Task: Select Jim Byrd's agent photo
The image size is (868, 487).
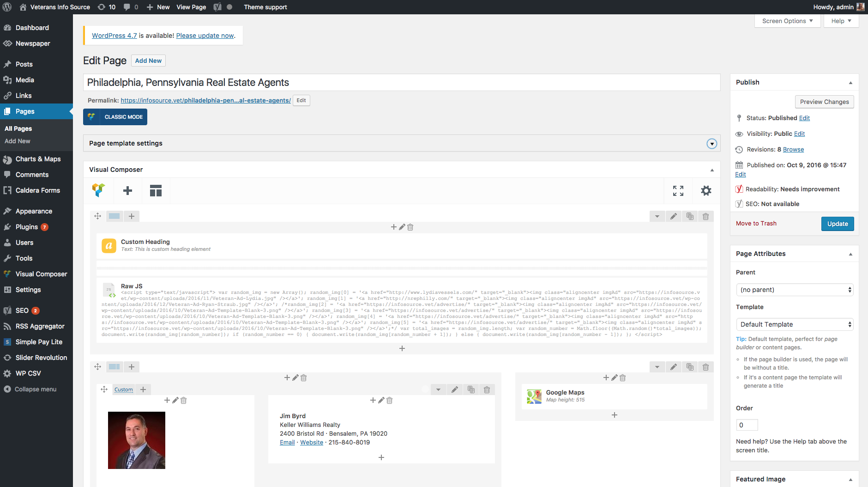Action: (137, 440)
